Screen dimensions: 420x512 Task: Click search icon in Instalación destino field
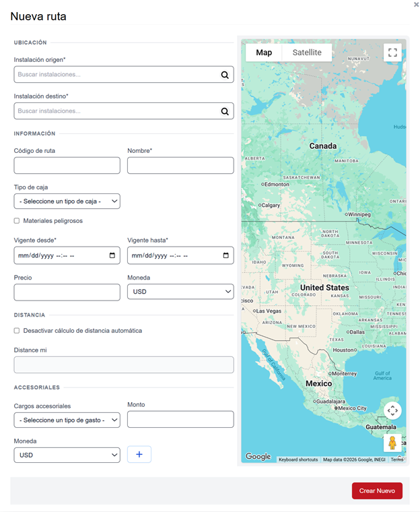click(225, 111)
